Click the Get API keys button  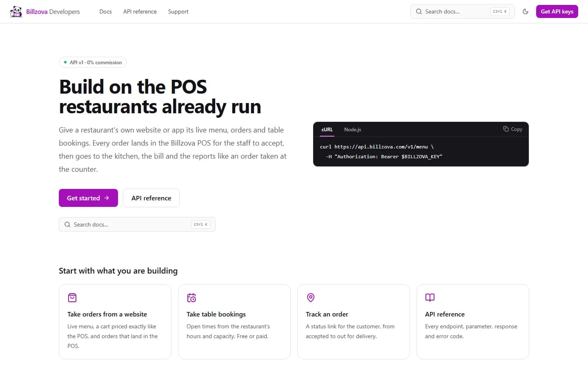[557, 11]
